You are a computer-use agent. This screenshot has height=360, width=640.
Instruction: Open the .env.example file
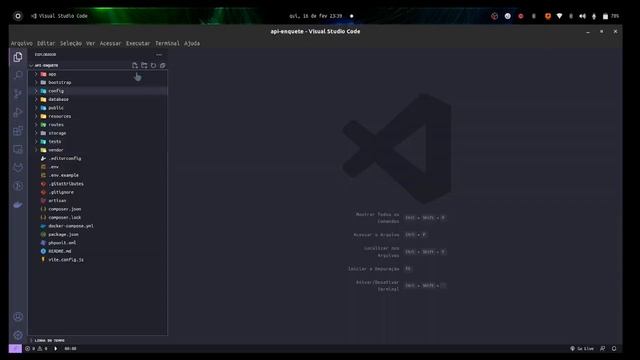[x=98, y=175]
